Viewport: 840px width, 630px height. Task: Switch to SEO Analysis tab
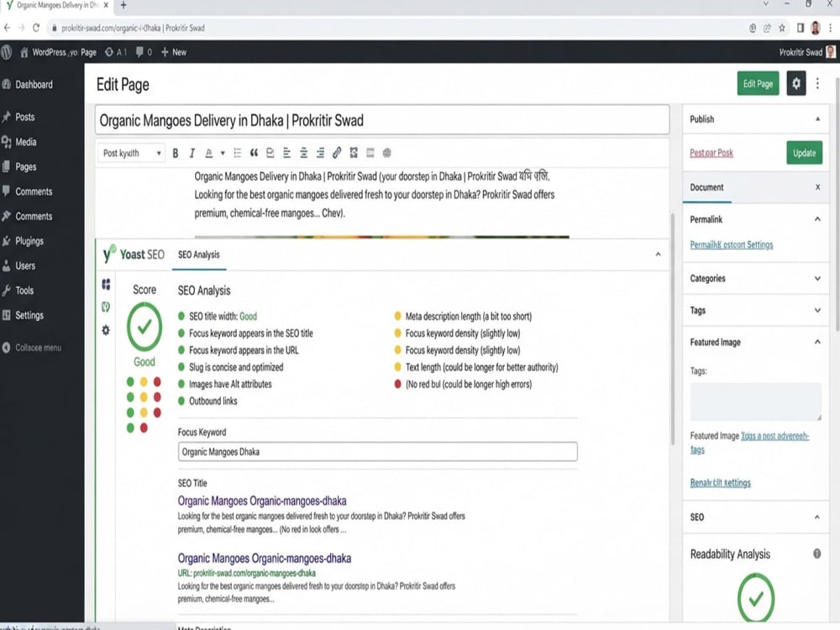(199, 255)
